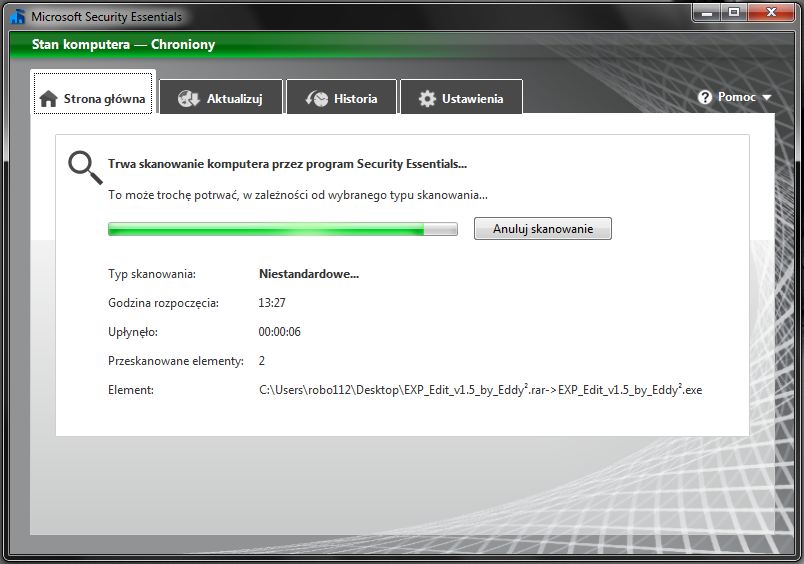Image resolution: width=804 pixels, height=564 pixels.
Task: Switch to the Aktualizuj tab
Action: tap(221, 97)
